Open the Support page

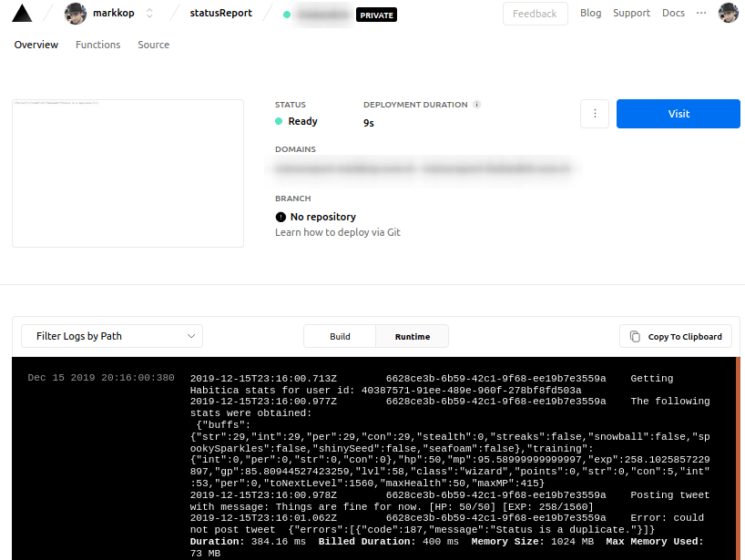(631, 13)
